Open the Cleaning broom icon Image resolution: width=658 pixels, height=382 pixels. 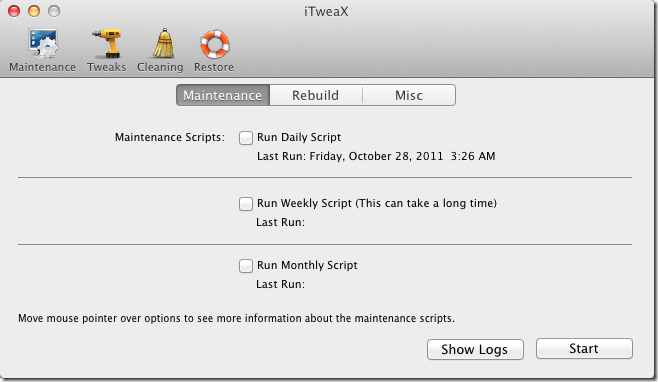click(x=163, y=43)
